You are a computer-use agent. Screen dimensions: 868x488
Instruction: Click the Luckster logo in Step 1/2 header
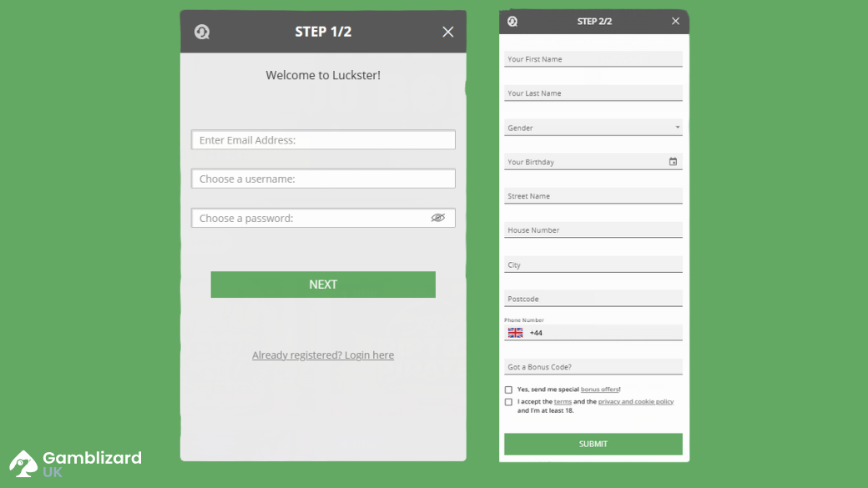[x=202, y=32]
